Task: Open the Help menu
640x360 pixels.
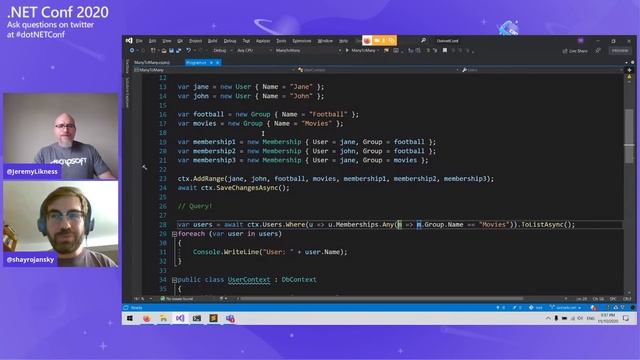Action: [343, 41]
